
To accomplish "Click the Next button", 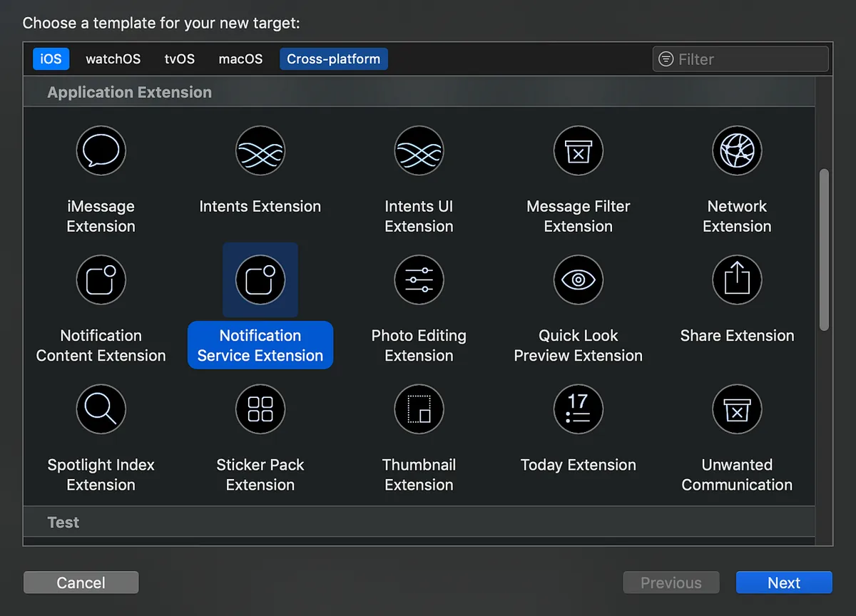I will (x=783, y=582).
